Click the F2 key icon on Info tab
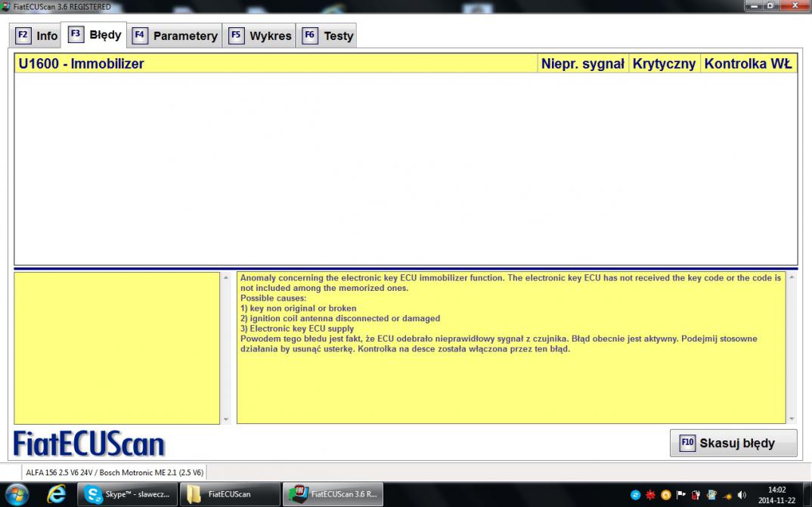 pyautogui.click(x=23, y=36)
